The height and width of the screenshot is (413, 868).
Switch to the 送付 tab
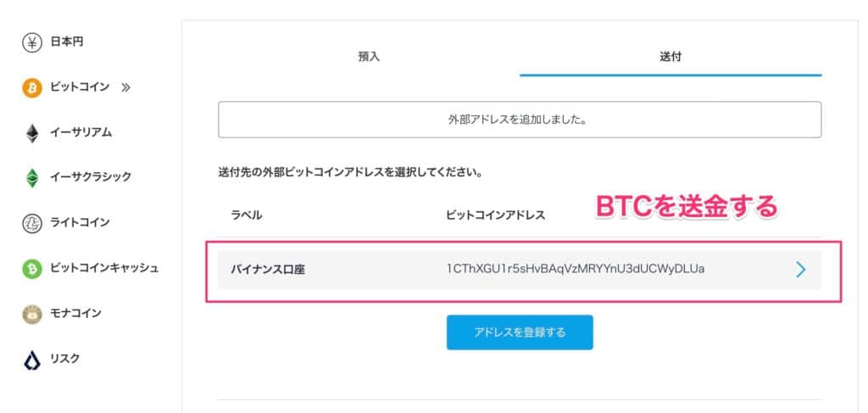tap(670, 57)
